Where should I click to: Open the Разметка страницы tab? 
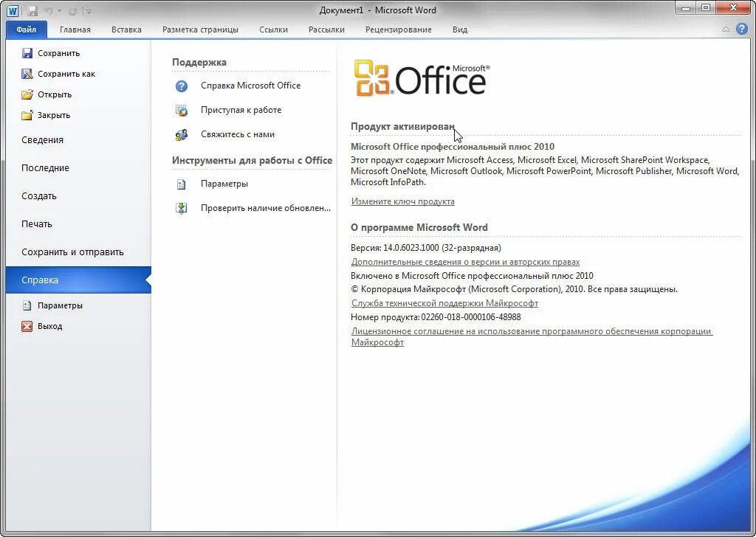[200, 30]
